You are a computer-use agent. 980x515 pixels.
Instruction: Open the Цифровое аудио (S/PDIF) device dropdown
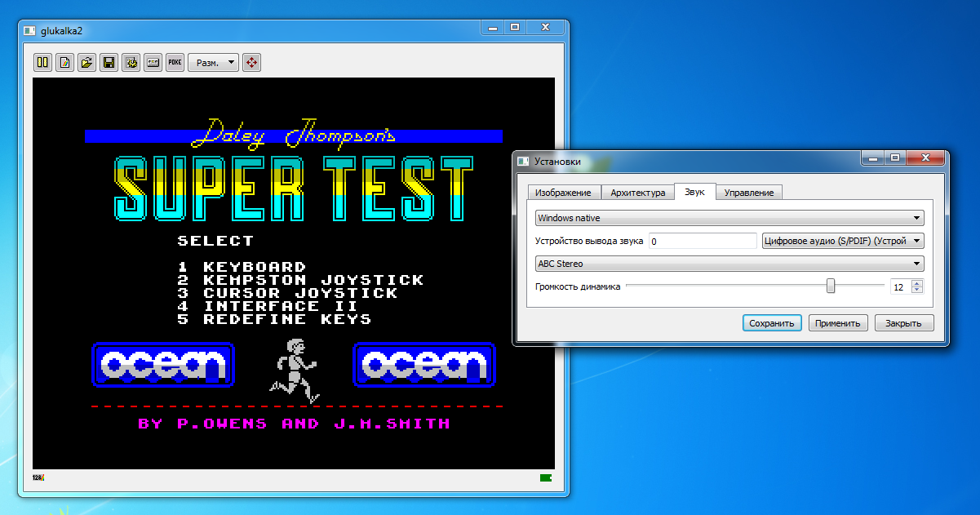point(842,241)
